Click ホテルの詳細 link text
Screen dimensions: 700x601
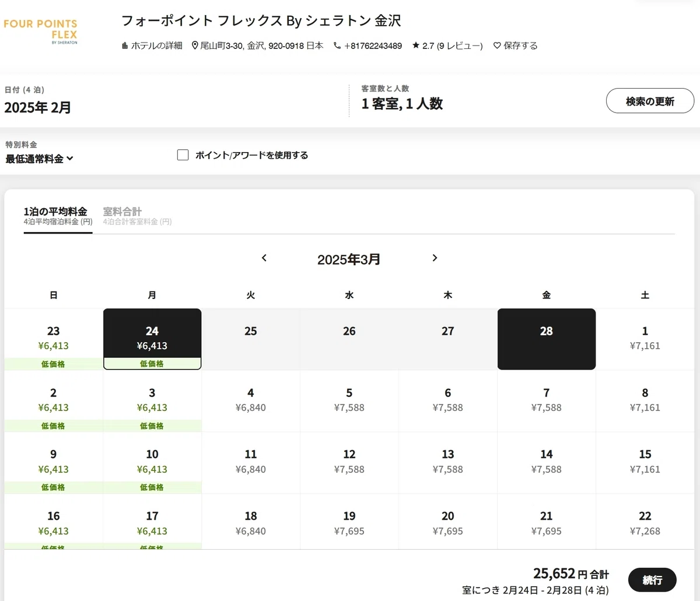(156, 45)
